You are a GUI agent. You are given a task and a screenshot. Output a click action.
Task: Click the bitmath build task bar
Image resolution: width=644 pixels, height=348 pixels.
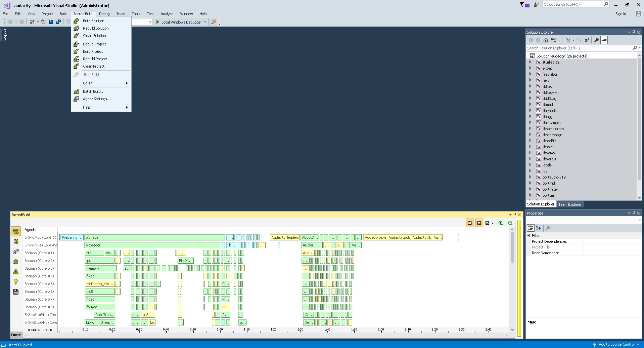pyautogui.click(x=154, y=237)
